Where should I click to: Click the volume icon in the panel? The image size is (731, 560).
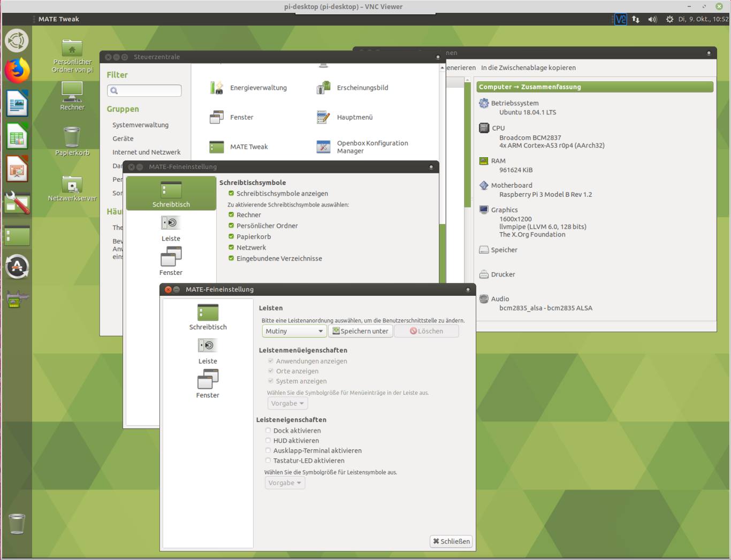(652, 19)
